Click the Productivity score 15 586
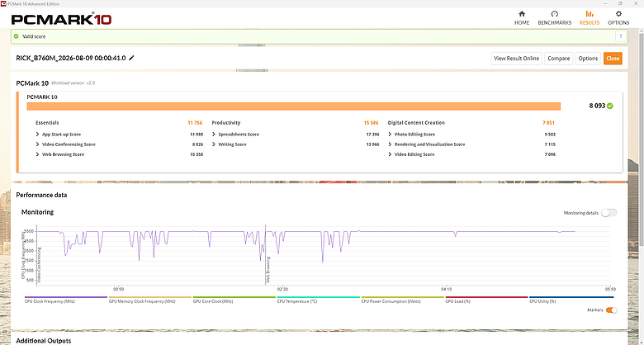 tap(372, 123)
